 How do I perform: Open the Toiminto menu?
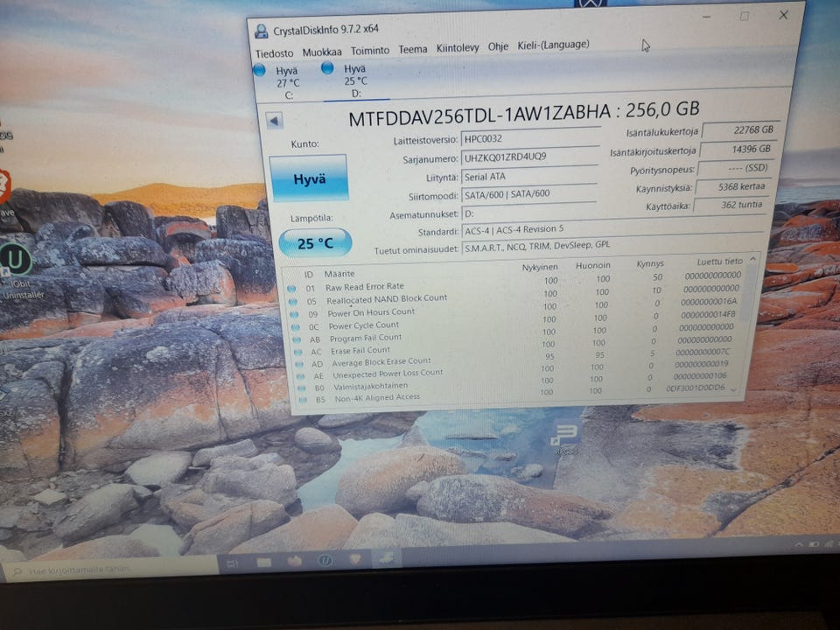click(370, 51)
